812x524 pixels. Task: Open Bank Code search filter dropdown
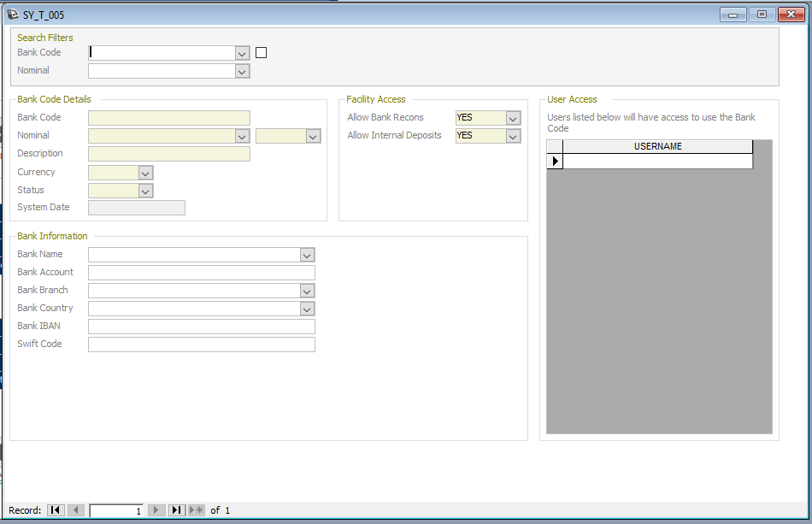click(x=242, y=53)
